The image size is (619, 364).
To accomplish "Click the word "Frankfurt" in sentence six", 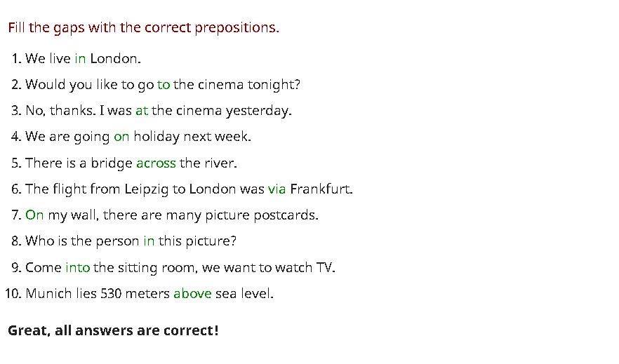I will (x=321, y=189).
